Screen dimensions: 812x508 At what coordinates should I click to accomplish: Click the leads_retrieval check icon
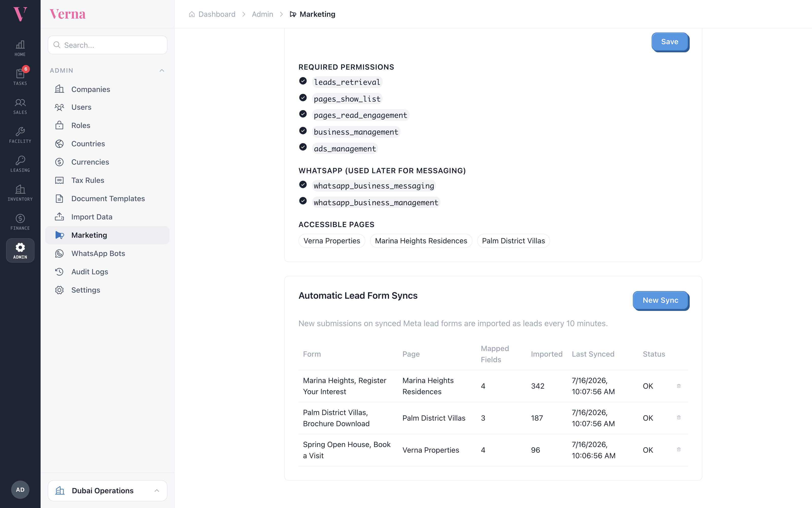click(303, 81)
